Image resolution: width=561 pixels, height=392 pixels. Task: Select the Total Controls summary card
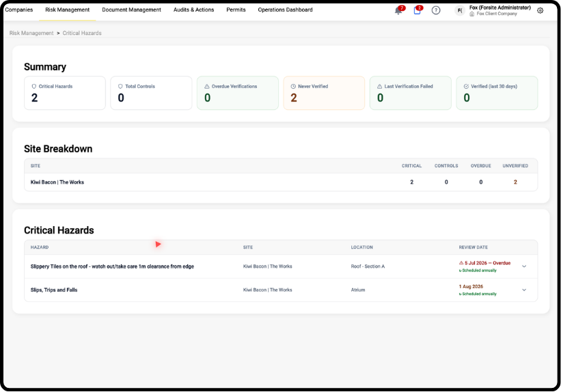click(x=151, y=93)
